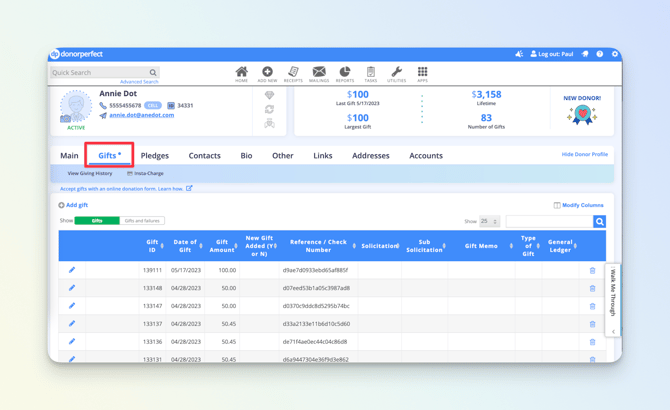Click View Giving History
Viewport: 670px width, 410px height.
coord(90,173)
